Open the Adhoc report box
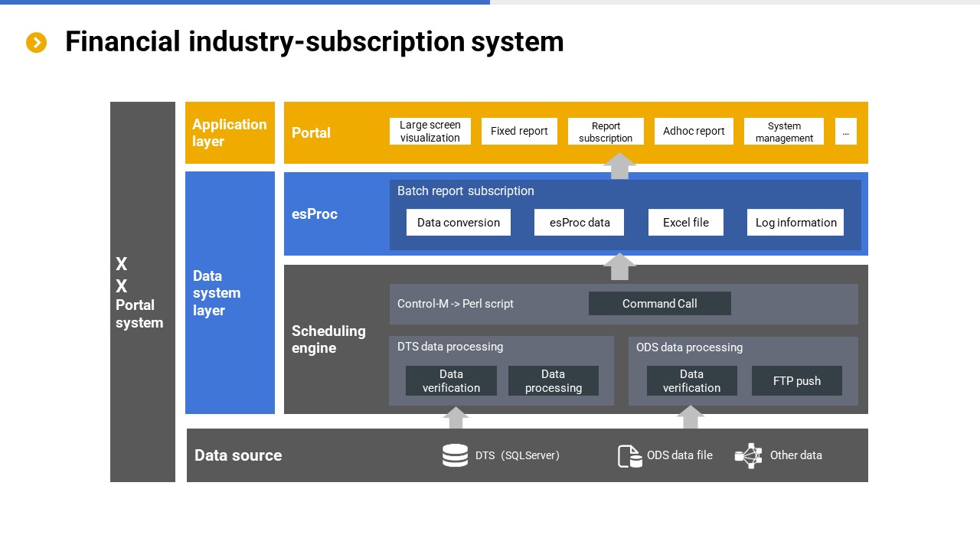This screenshot has height=551, width=980. point(694,132)
